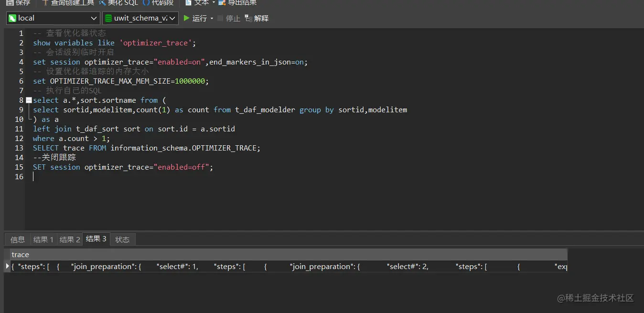The image size is (644, 313).
Task: Click the line setting optimizer_trace="enabled=on"
Action: pos(171,62)
